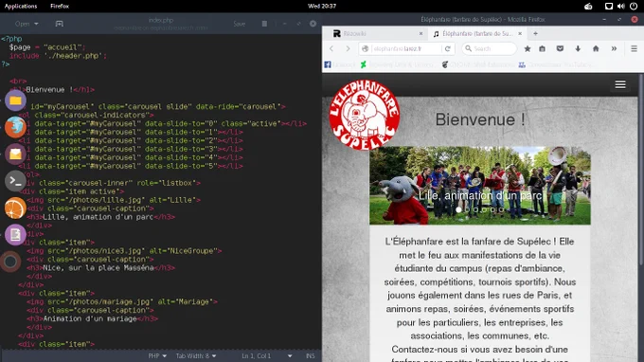Click the Firefox vertical scrollbar
This screenshot has height=362, width=644.
[x=641, y=170]
